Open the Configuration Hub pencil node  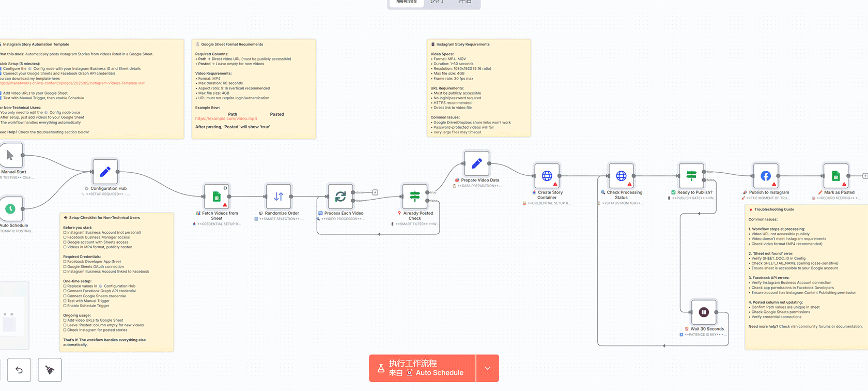coord(105,172)
